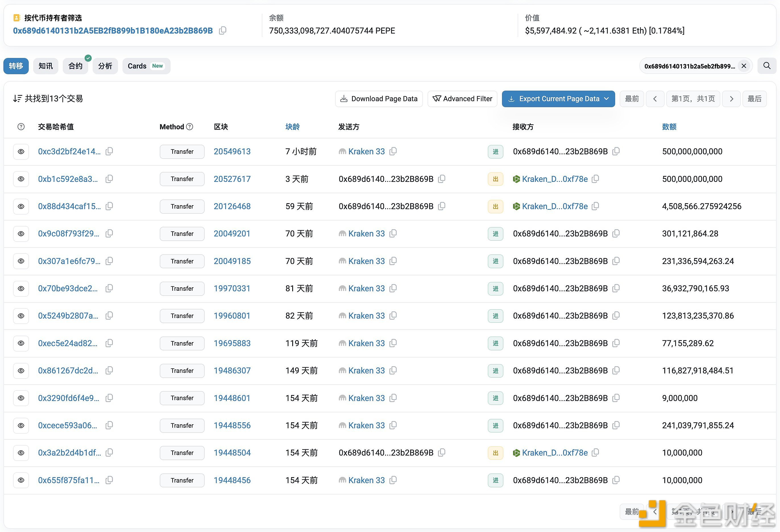Open the 分析 tab
This screenshot has width=780, height=532.
coord(105,66)
